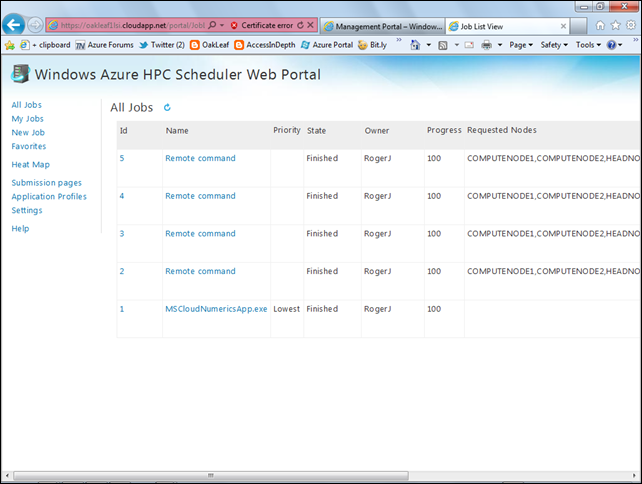Open New Job in sidebar
The height and width of the screenshot is (484, 642).
click(x=28, y=133)
